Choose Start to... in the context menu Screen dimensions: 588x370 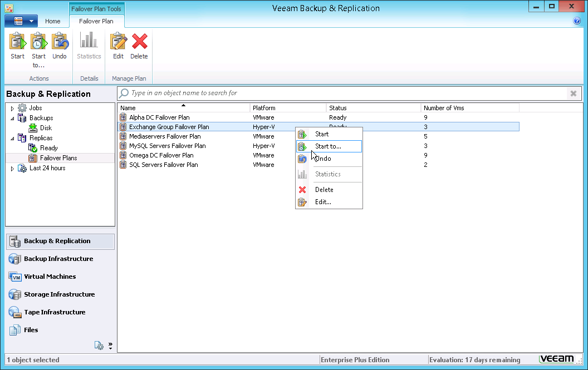pyautogui.click(x=329, y=146)
